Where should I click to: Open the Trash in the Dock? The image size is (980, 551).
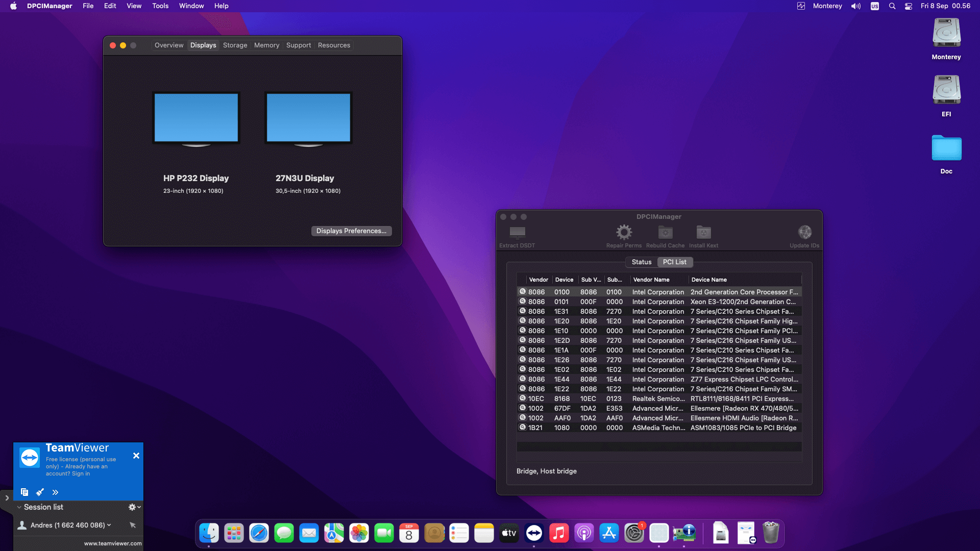[x=771, y=534]
